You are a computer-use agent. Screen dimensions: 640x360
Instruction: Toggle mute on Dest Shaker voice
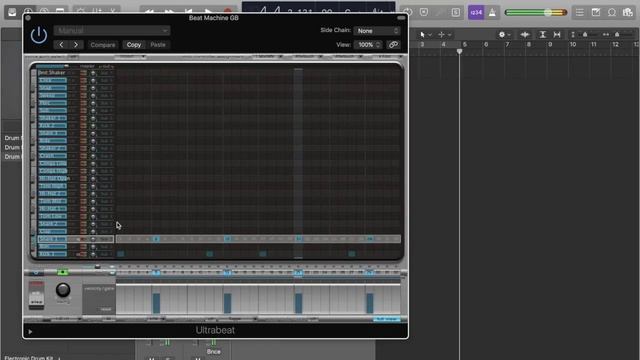(83, 73)
